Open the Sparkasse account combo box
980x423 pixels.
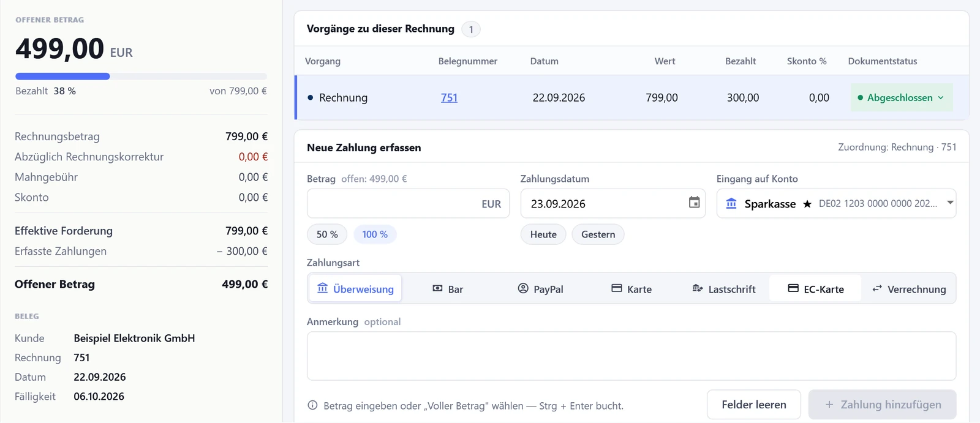(x=836, y=203)
